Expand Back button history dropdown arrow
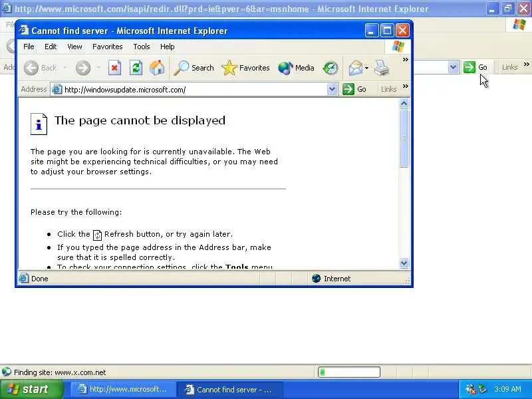The width and height of the screenshot is (532, 399). [65, 68]
